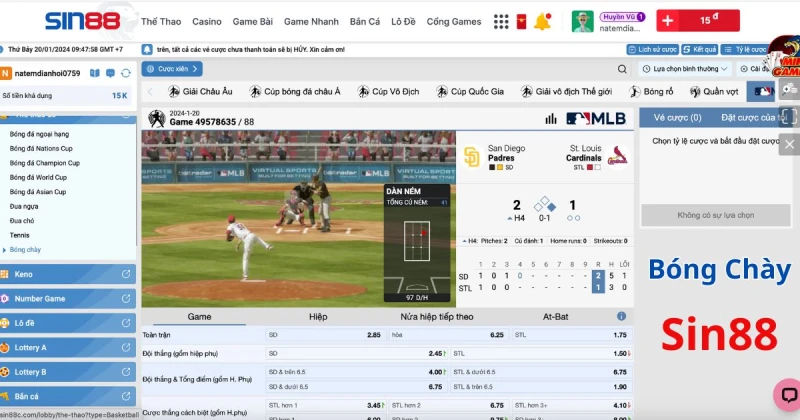Click the blue info icon in tabs row
This screenshot has height=420, width=800.
[621, 316]
